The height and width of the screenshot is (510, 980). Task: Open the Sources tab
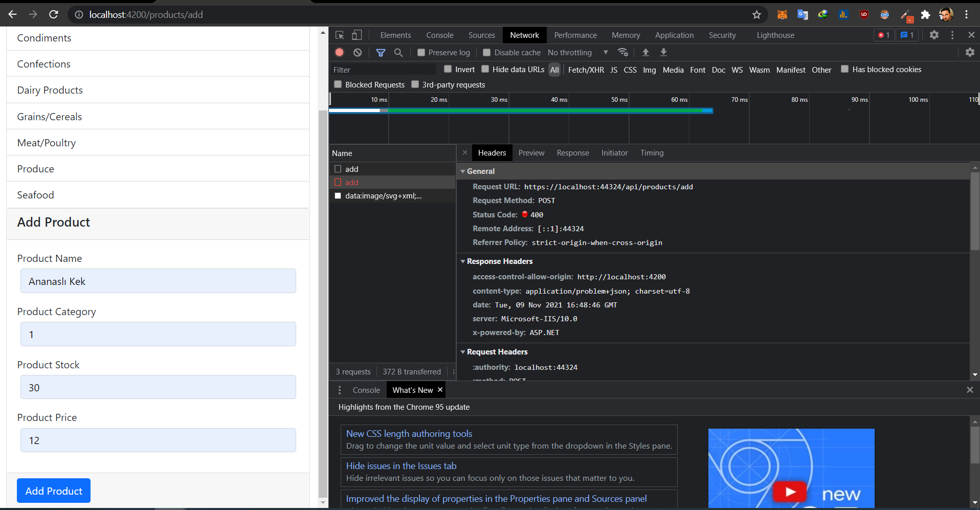tap(482, 35)
